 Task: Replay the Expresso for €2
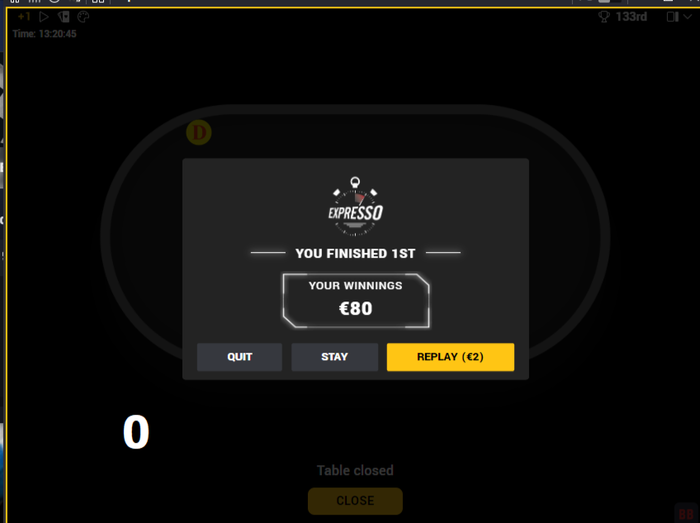450,357
